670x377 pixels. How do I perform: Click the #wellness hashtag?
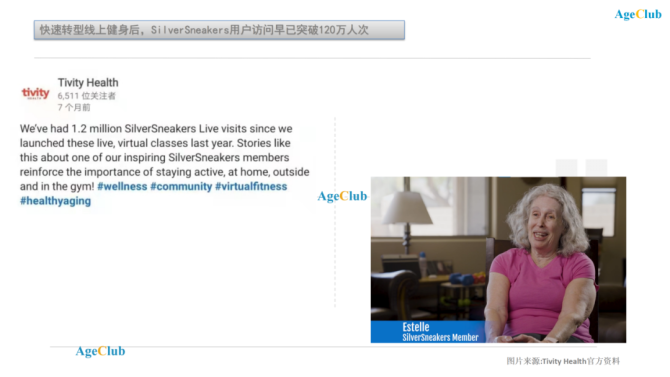tap(122, 186)
